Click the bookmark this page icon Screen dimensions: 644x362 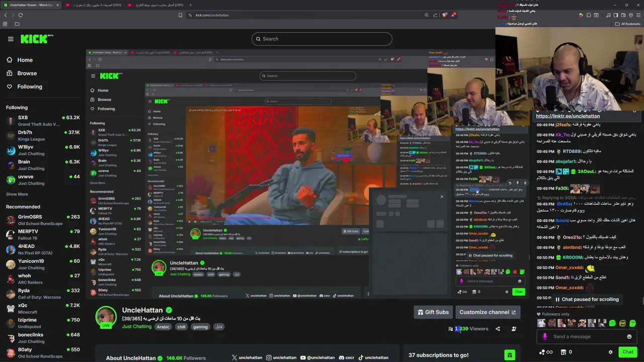[181, 15]
